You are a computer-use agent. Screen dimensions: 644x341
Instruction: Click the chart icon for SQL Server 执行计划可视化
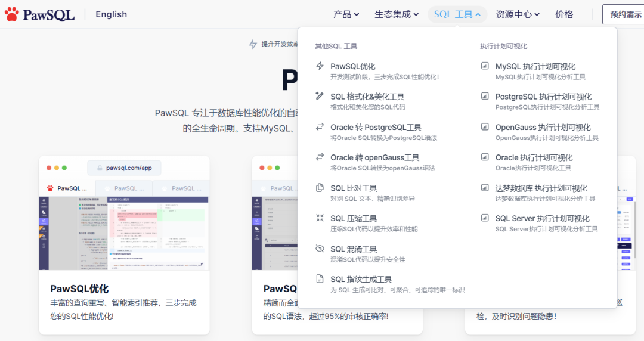(485, 218)
